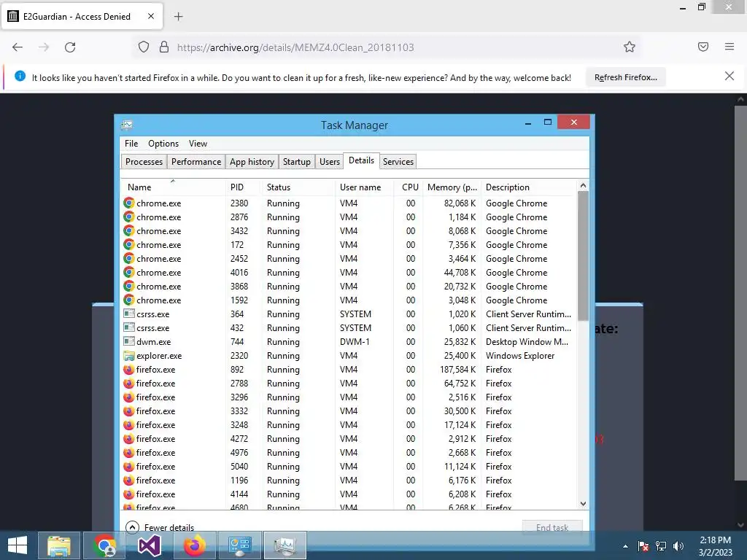Click the Refresh Firefox button

click(625, 77)
